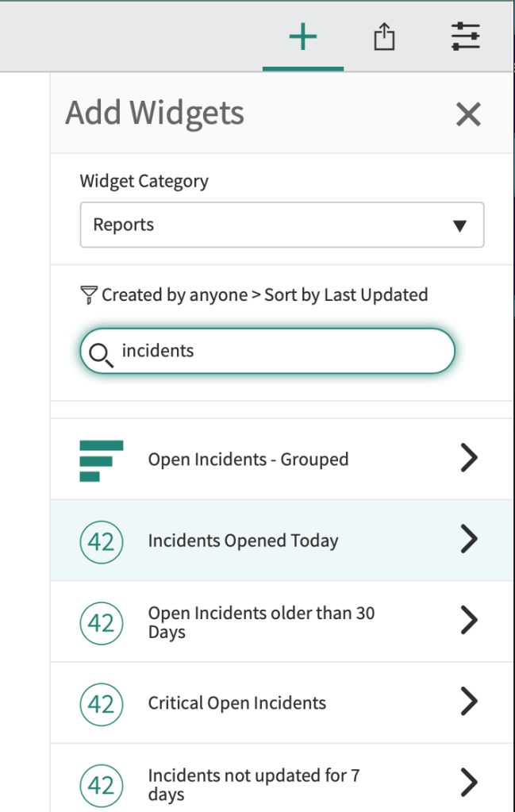The height and width of the screenshot is (812, 515).
Task: Click the filter funnel icon
Action: click(x=89, y=295)
